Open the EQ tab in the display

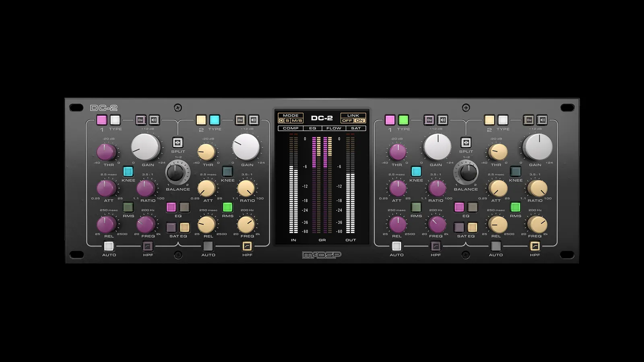point(313,128)
